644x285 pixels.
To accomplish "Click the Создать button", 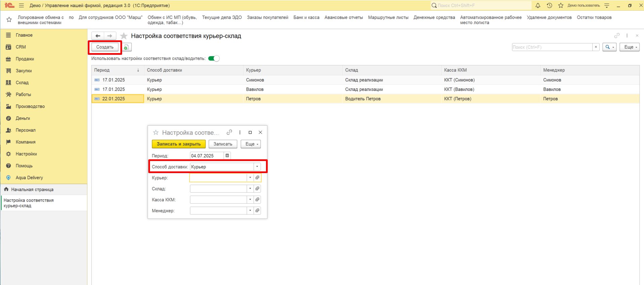I will pyautogui.click(x=105, y=47).
